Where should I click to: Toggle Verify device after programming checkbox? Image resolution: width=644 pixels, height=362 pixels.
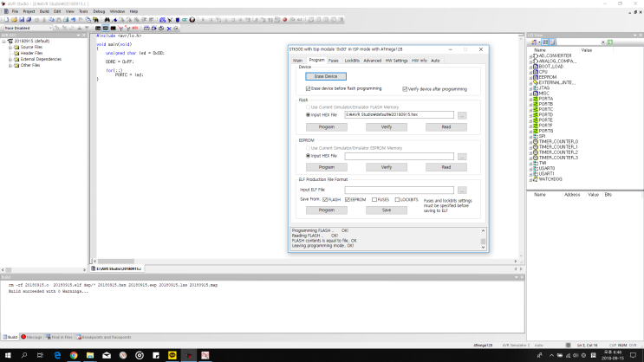click(405, 88)
